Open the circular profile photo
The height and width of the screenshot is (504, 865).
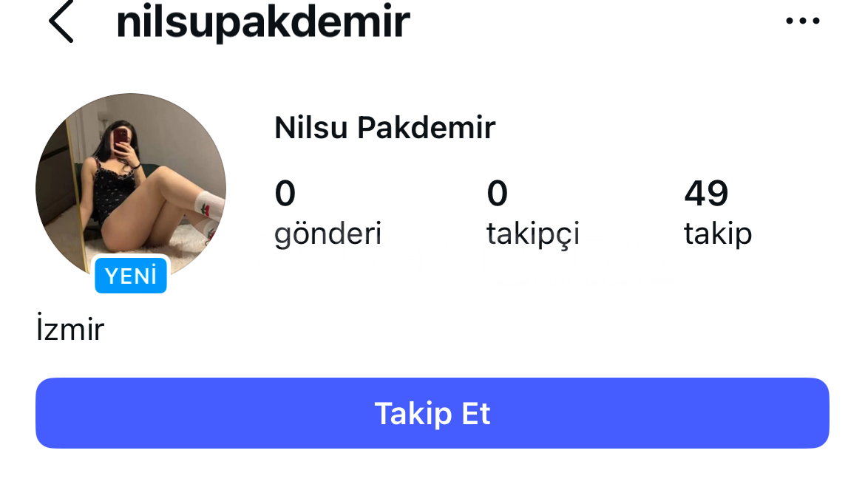[131, 185]
